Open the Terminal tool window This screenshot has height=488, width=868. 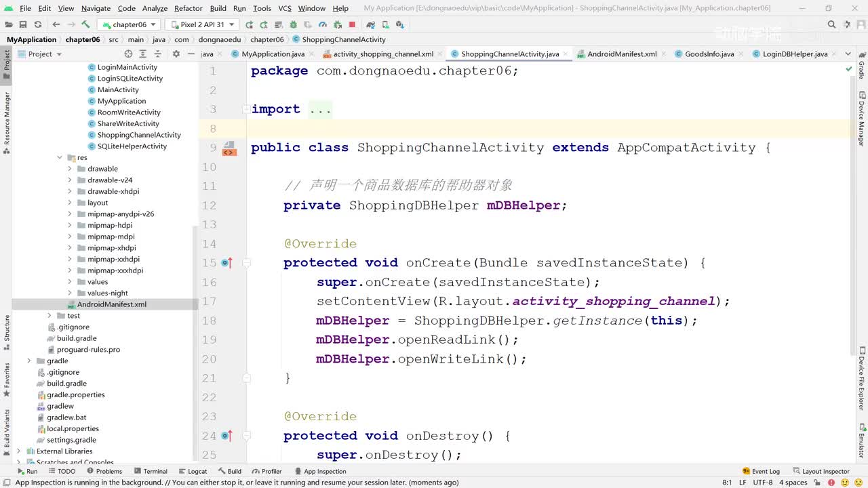click(150, 472)
